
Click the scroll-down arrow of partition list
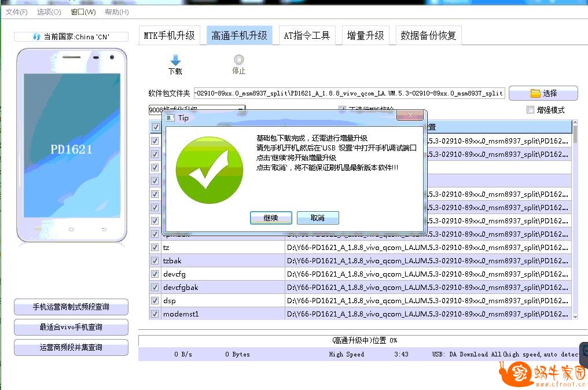click(x=575, y=317)
